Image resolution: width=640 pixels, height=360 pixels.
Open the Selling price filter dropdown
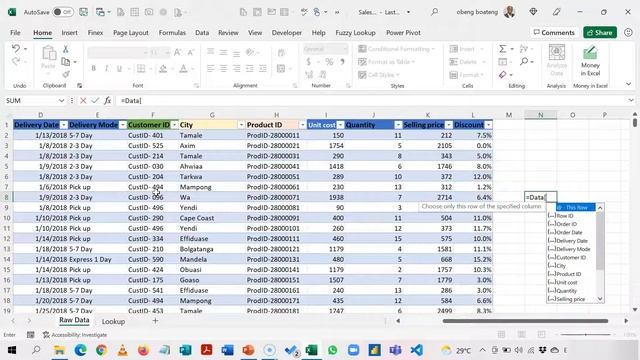coord(449,125)
